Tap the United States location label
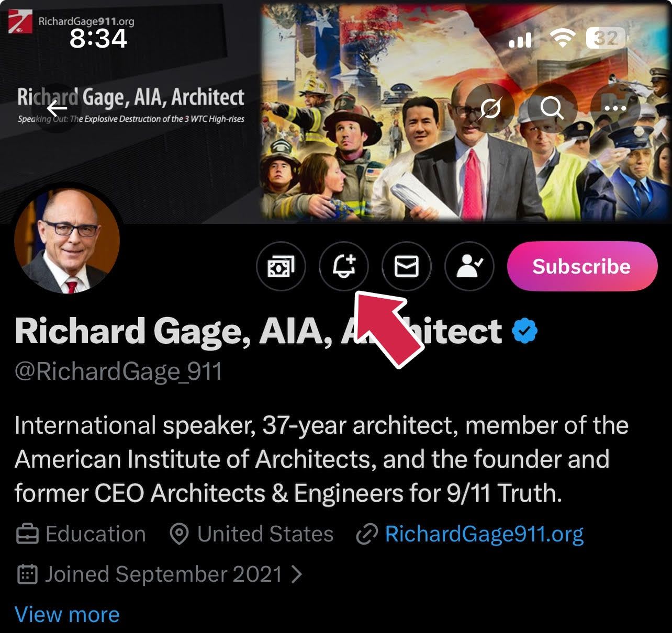This screenshot has height=633, width=672. click(x=265, y=534)
